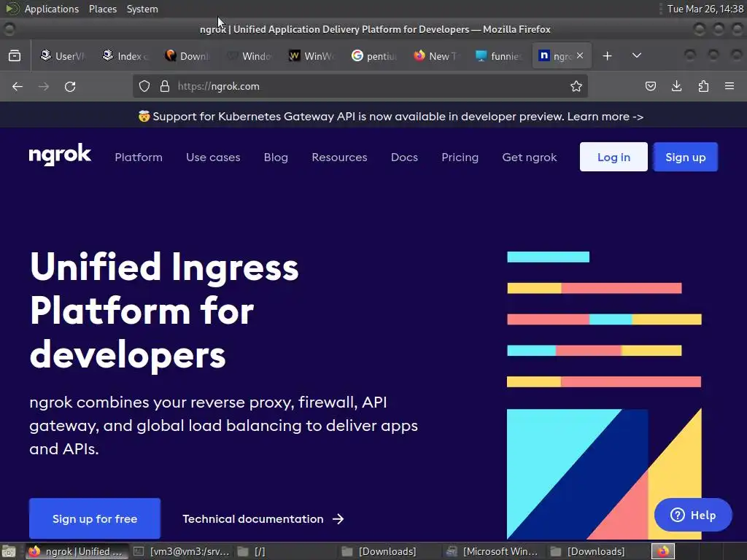Switch to the Index tab
The image size is (747, 560).
125,55
